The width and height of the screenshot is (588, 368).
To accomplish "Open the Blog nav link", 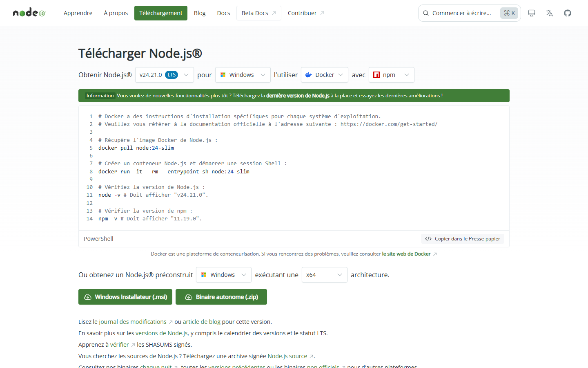I will click(200, 13).
